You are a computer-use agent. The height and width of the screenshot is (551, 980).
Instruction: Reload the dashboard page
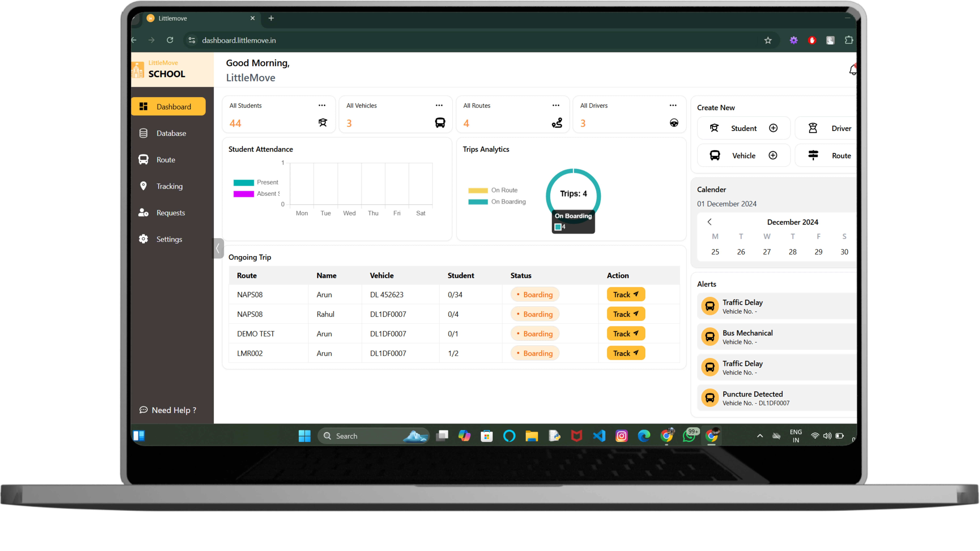coord(170,40)
